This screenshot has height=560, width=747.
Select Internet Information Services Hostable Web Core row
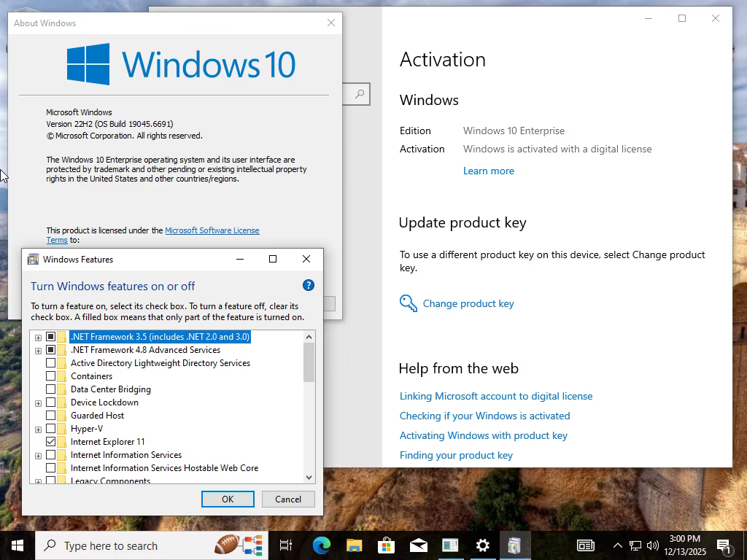(x=164, y=468)
